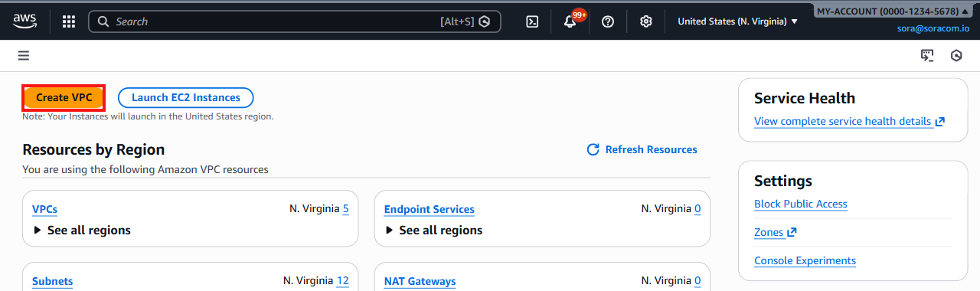Open the VPCs link
This screenshot has height=291, width=980.
click(44, 209)
